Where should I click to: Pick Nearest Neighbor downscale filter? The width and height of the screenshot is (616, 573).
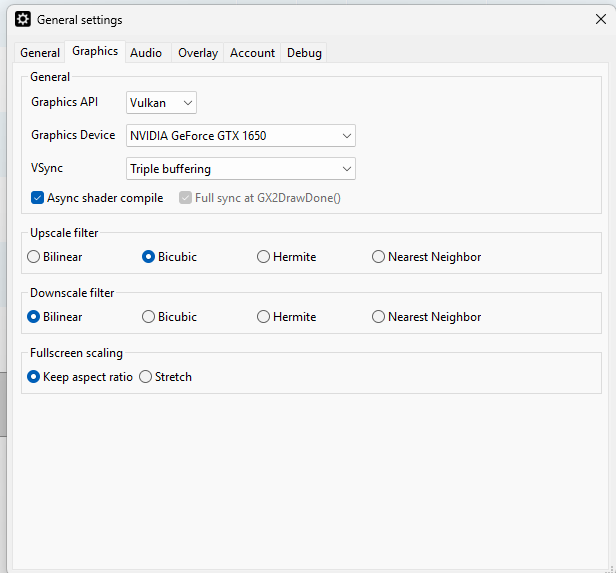pos(379,317)
